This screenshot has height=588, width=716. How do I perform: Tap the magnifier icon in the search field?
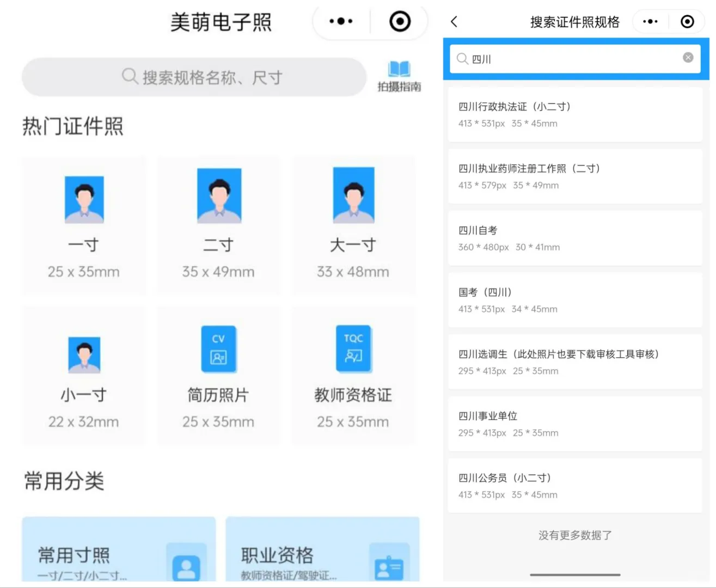[x=462, y=59]
